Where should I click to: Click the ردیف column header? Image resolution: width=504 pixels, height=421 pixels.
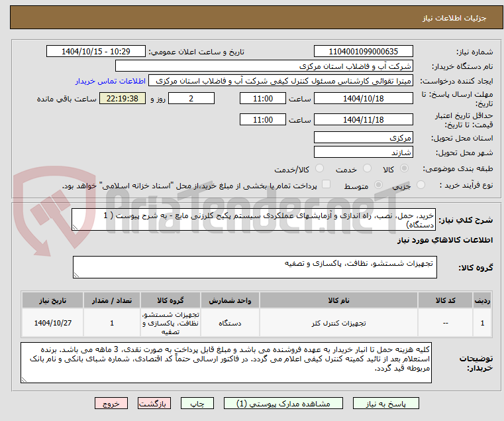pyautogui.click(x=482, y=300)
